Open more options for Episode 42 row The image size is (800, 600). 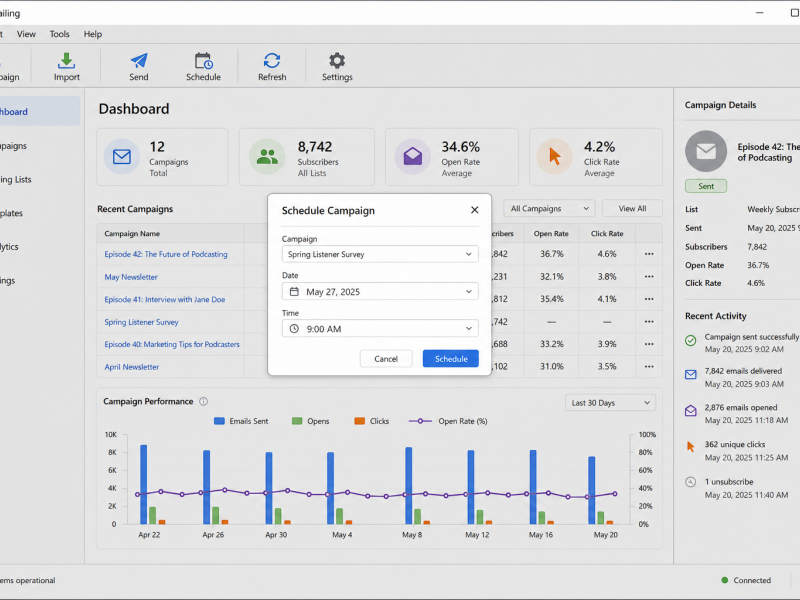tap(649, 254)
